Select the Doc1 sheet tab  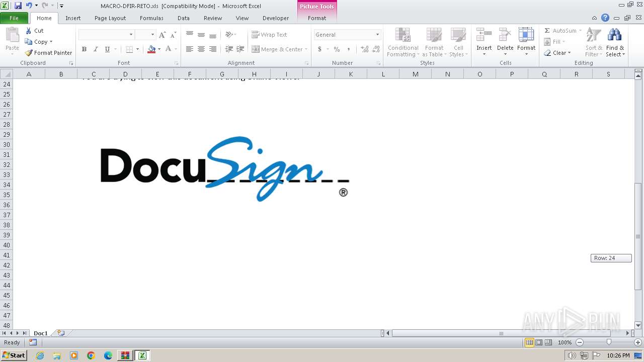[x=40, y=333]
